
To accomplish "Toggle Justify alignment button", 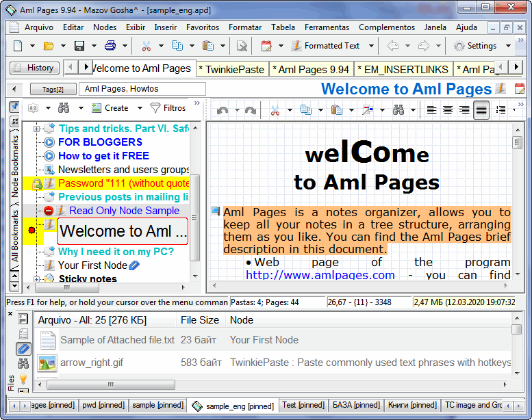I will click(481, 110).
